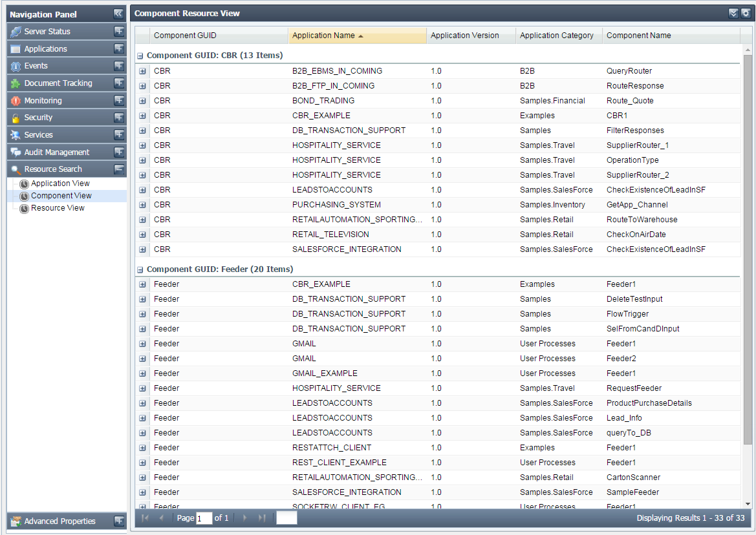Viewport: 756px width, 535px height.
Task: Click the clock icon beside Resource View
Action: pos(24,209)
